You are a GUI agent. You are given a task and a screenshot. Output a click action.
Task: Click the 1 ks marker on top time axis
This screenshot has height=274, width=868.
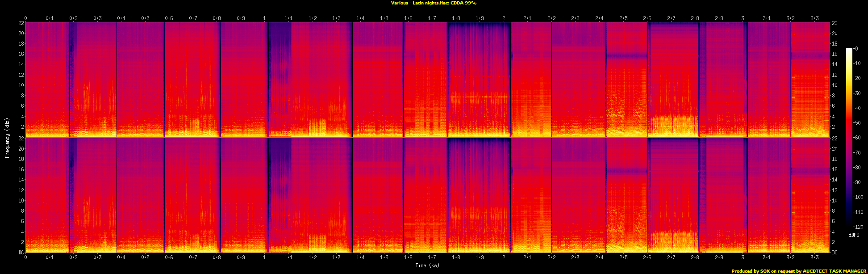click(x=264, y=18)
